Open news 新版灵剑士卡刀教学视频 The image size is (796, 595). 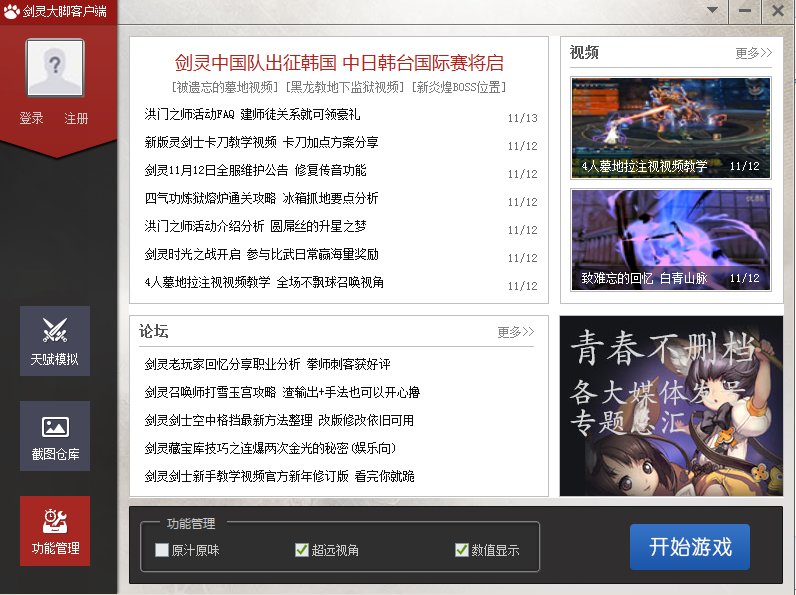coord(261,142)
